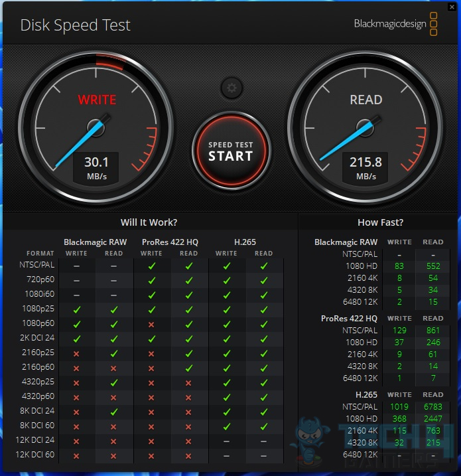This screenshot has height=476, width=461.
Task: Click ProRes 1080 HD read value 246
Action: point(433,342)
